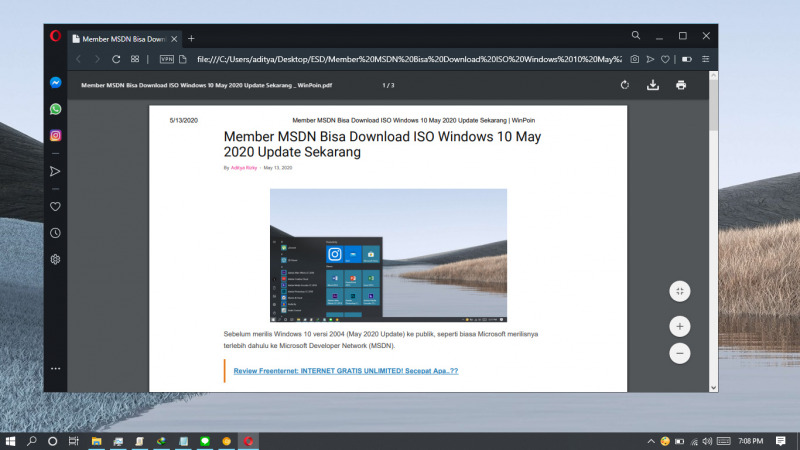The image size is (800, 450).
Task: Switch to Opera in the taskbar
Action: coord(248,441)
